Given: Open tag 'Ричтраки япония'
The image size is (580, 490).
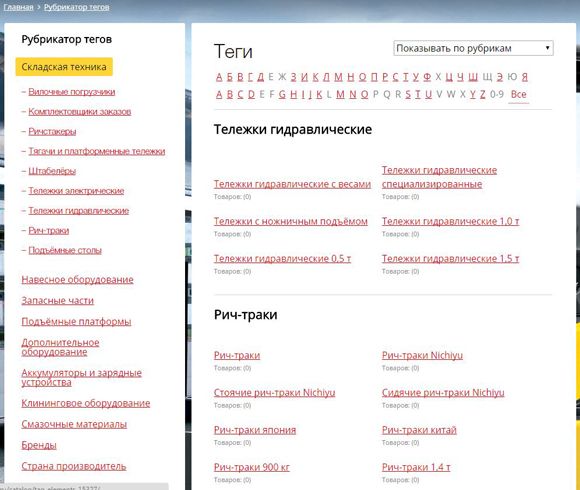Looking at the screenshot, I should pos(255,430).
